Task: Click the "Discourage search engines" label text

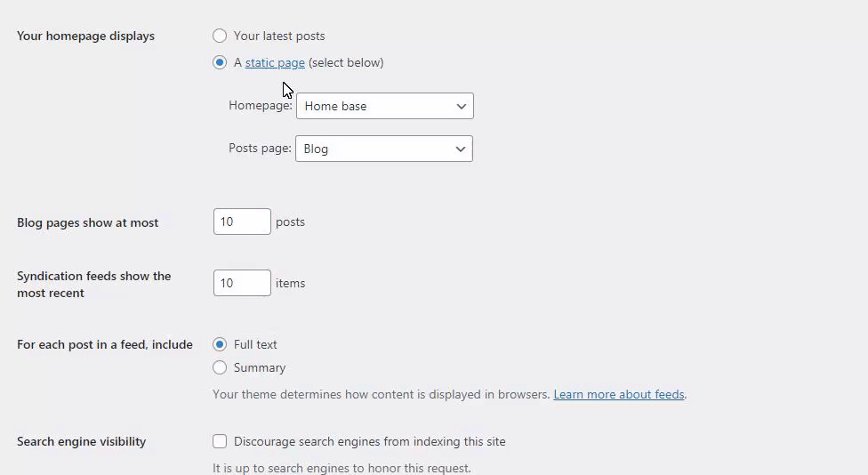Action: click(x=369, y=441)
